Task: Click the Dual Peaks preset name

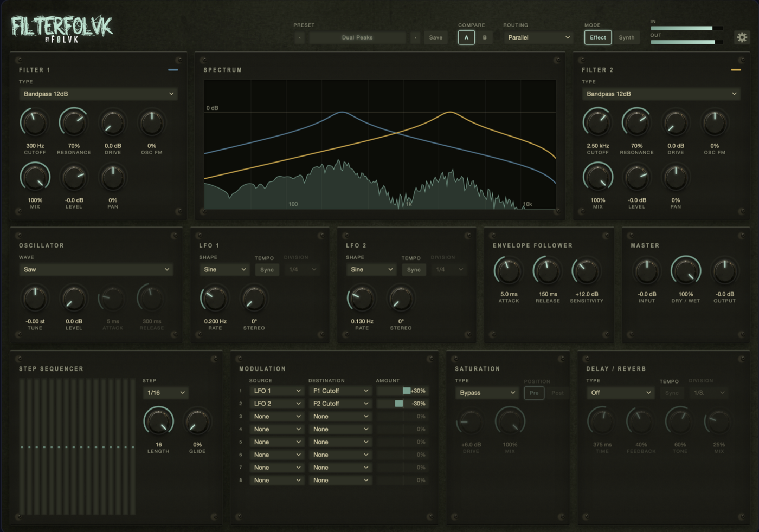Action: (357, 37)
